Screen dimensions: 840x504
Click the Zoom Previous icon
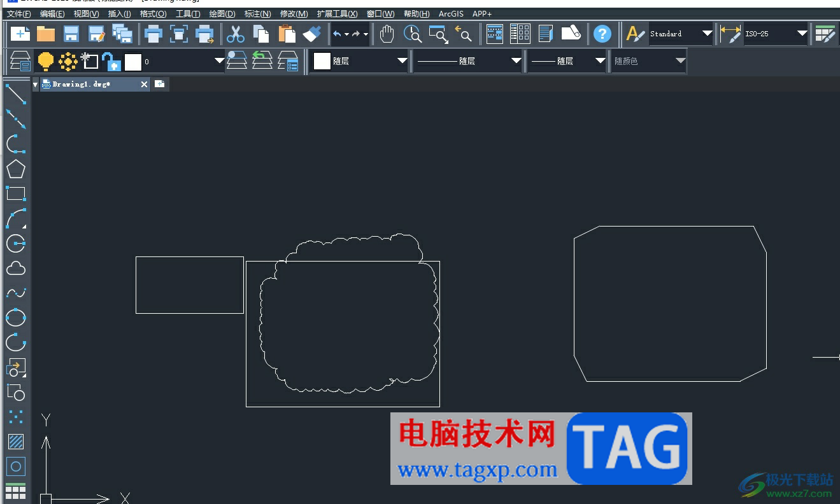pos(464,34)
